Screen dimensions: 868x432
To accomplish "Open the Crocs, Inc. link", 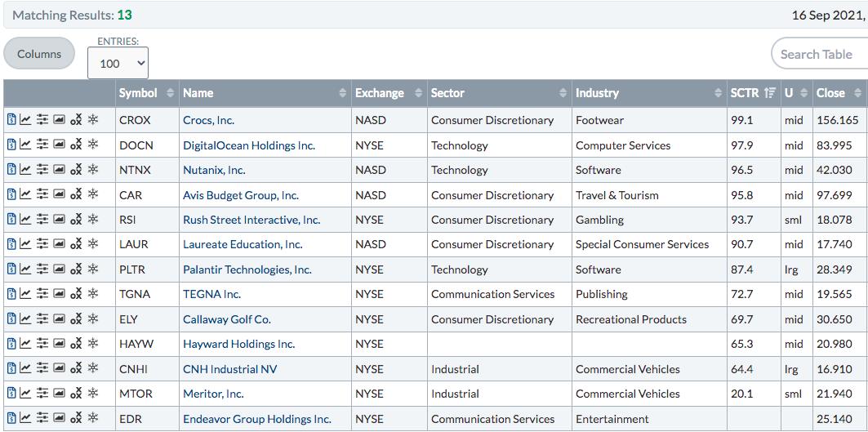I will [211, 120].
